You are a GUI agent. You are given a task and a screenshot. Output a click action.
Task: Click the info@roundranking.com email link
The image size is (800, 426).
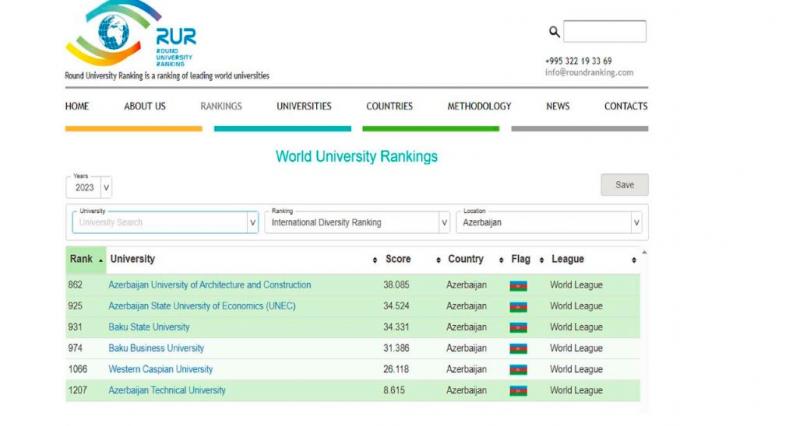(589, 72)
